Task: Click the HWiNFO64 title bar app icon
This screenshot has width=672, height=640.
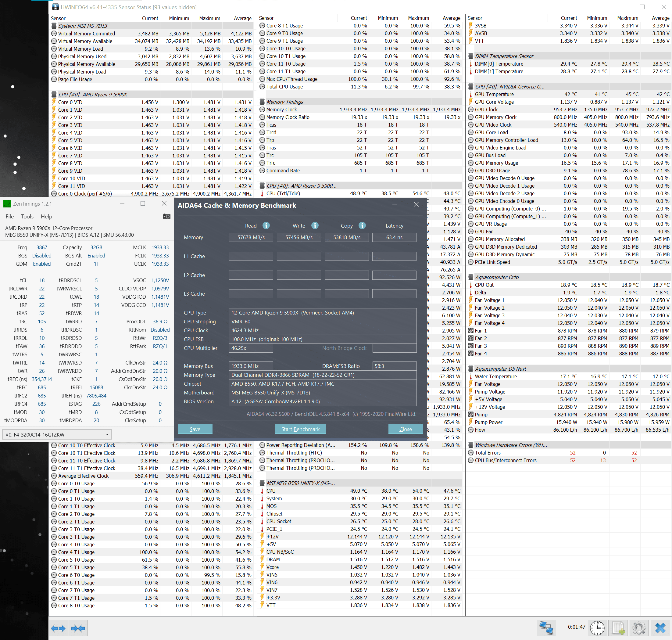Action: click(x=55, y=7)
